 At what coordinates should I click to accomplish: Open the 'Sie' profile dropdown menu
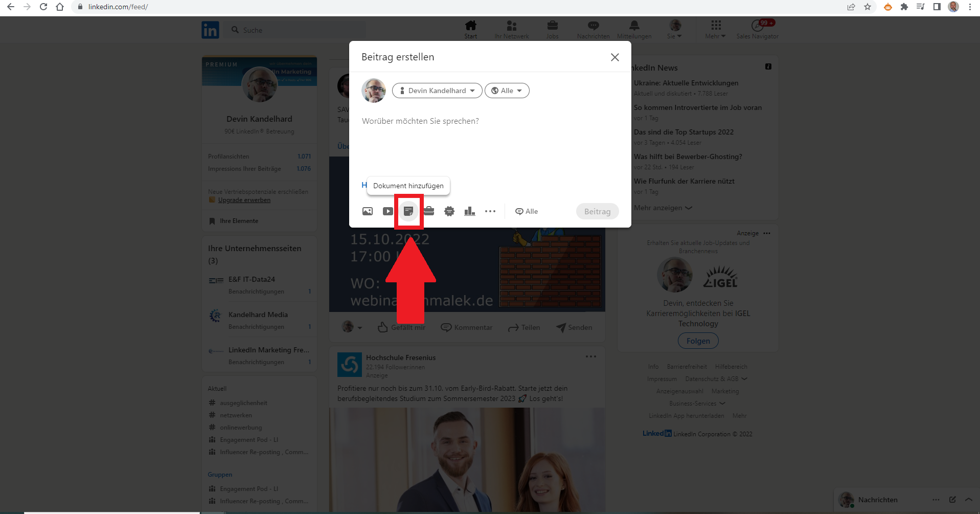pos(674,29)
